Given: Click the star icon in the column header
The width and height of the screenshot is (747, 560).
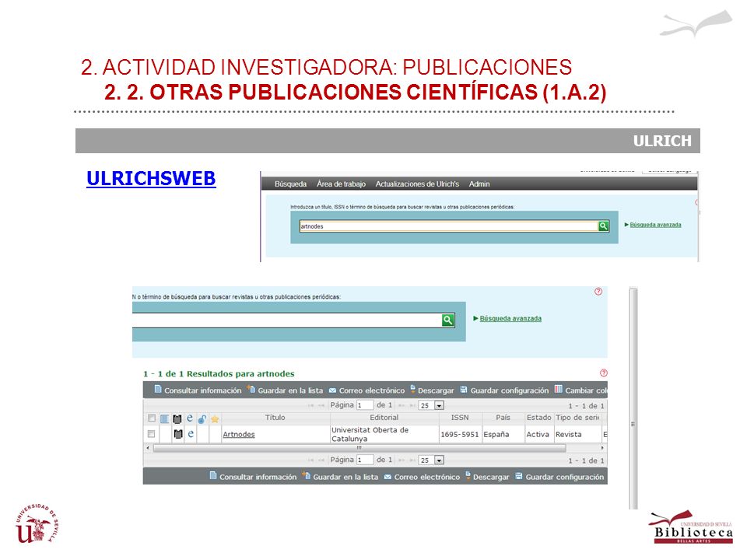Looking at the screenshot, I should pos(215,419).
